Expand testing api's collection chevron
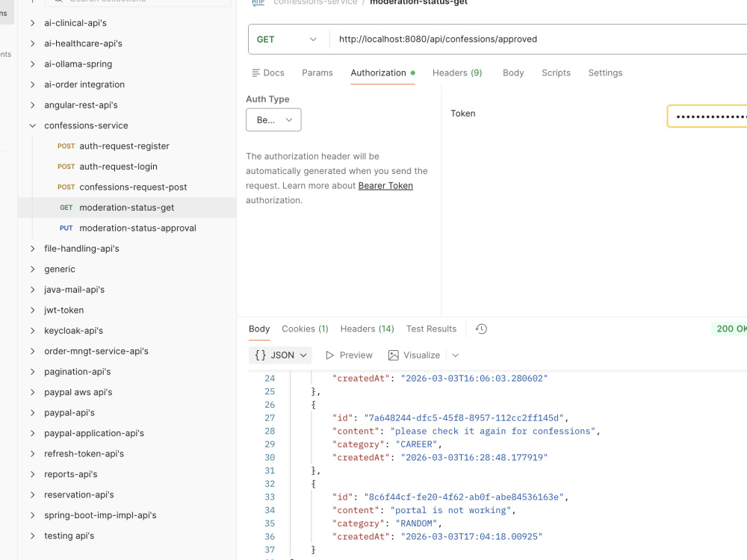747x560 pixels. [x=32, y=535]
